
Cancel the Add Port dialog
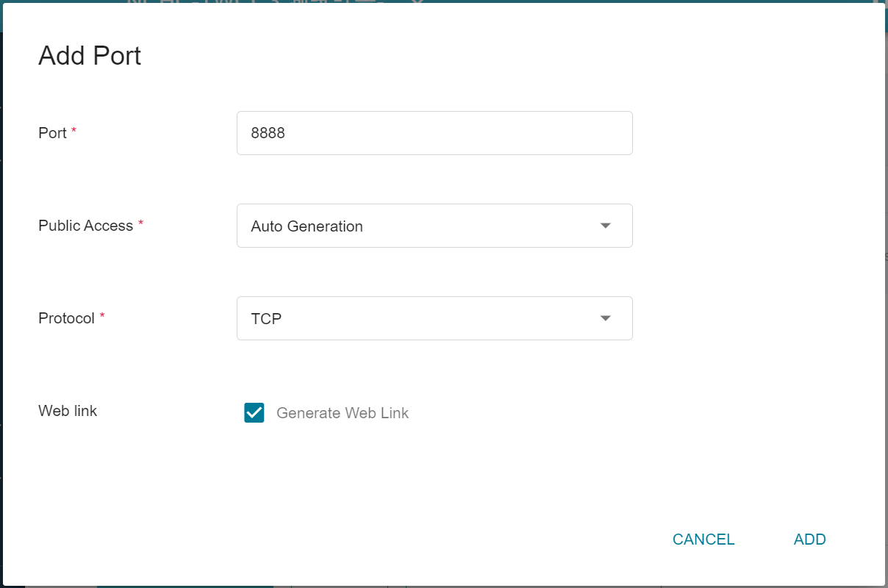tap(703, 539)
